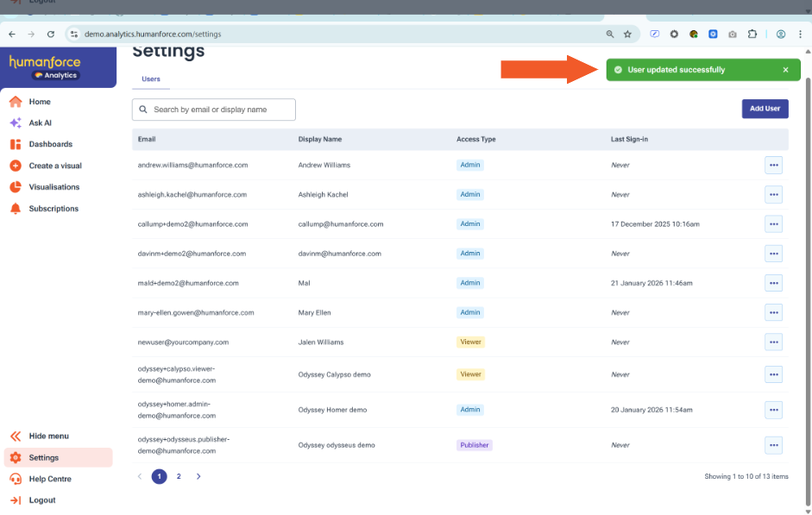Open Settings in the sidebar
The width and height of the screenshot is (812, 515).
coord(44,458)
